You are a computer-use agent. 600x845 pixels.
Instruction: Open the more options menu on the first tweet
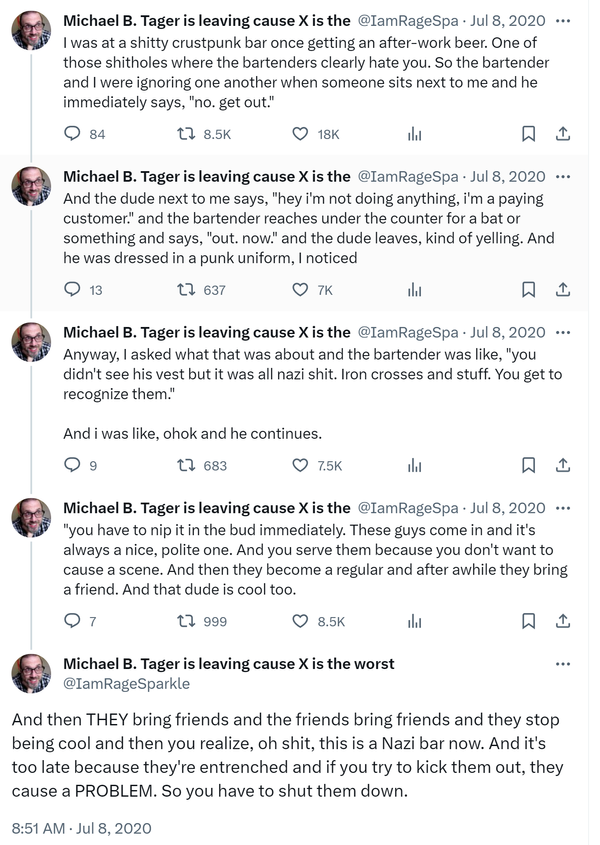563,20
